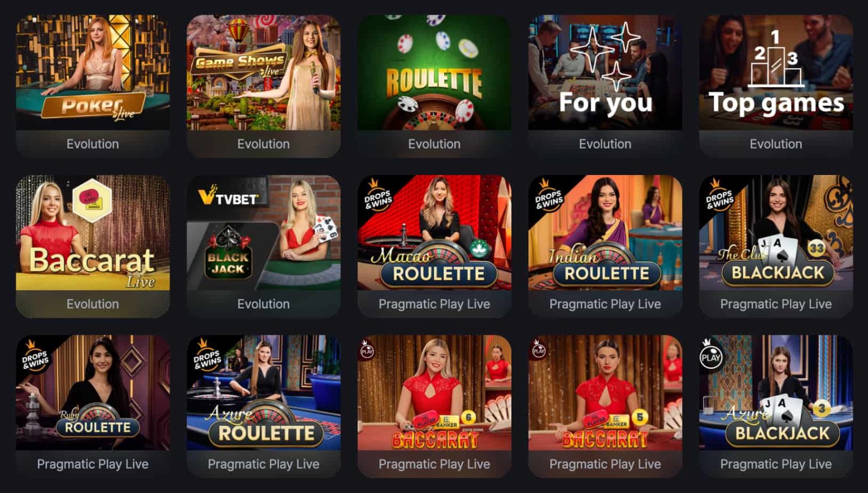Click Drops & Wins badge on Indian Roulette
This screenshot has width=868, height=493.
(549, 196)
